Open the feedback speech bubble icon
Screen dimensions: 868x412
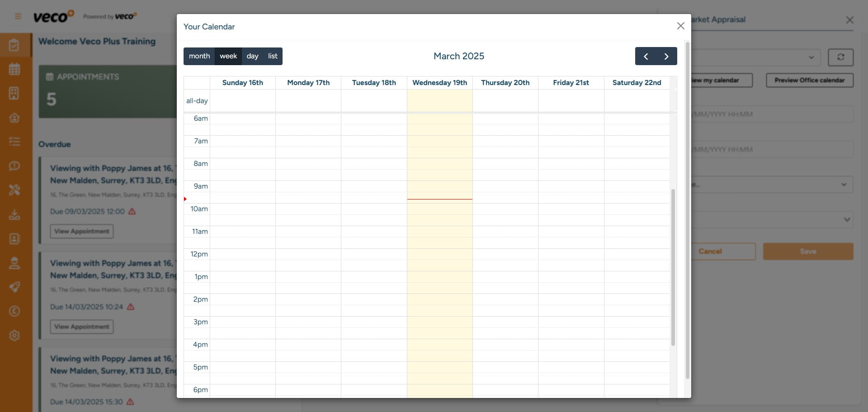click(x=15, y=166)
